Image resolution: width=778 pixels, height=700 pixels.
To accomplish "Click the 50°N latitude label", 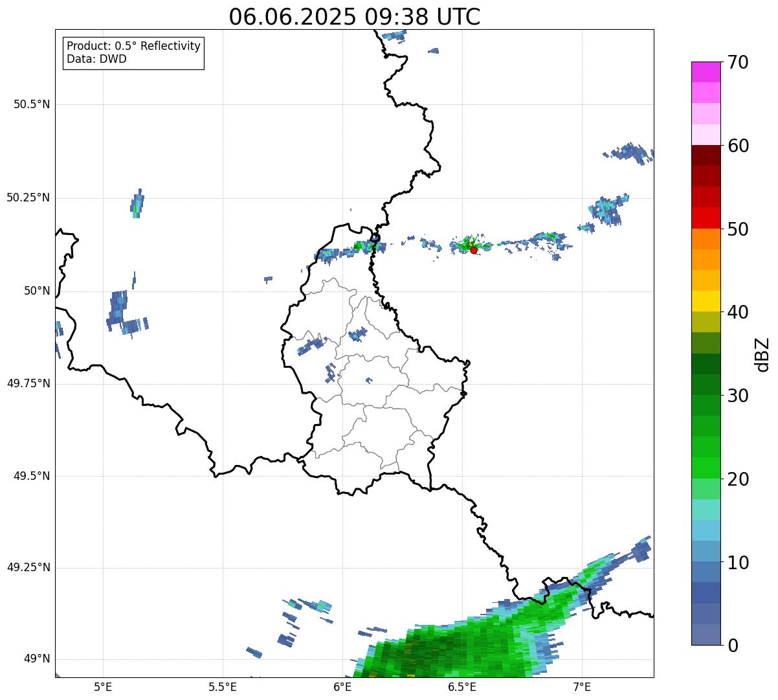I will coord(37,291).
